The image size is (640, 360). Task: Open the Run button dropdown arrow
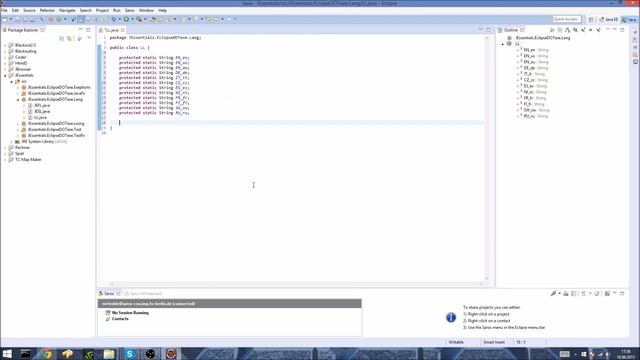click(x=132, y=19)
